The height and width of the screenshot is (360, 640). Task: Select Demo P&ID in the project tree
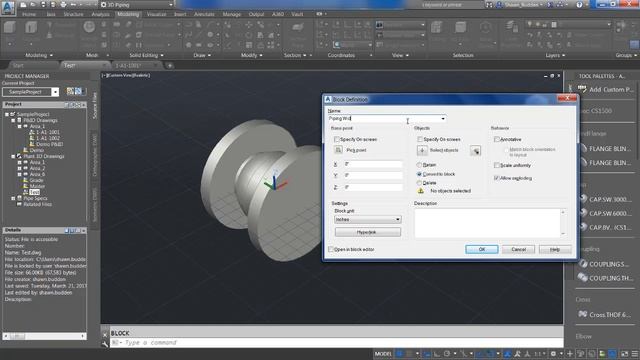49,144
